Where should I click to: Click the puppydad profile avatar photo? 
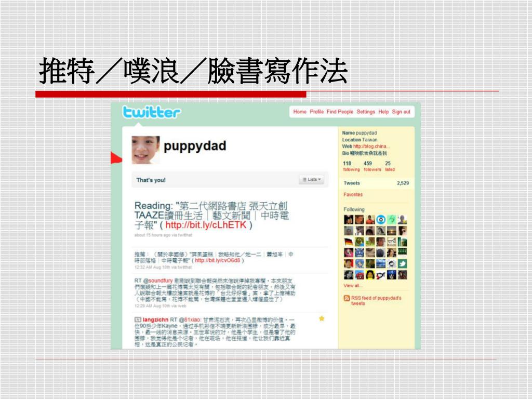145,150
